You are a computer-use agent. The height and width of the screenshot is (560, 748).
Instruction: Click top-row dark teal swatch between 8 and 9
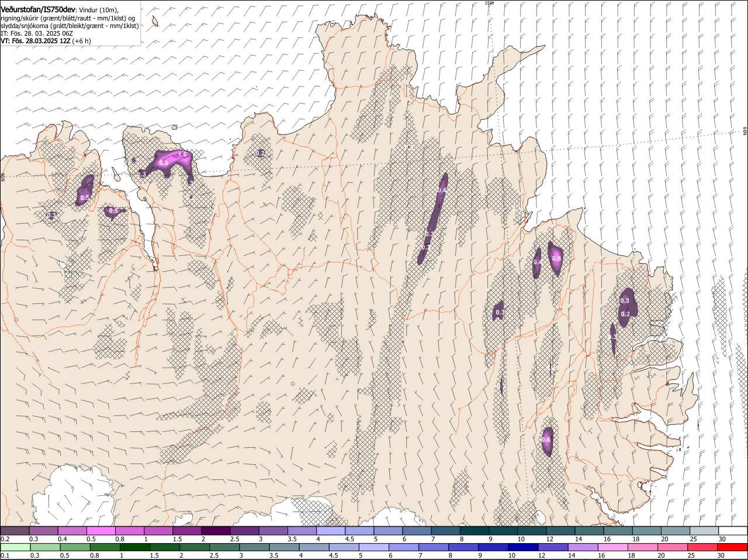(474, 530)
